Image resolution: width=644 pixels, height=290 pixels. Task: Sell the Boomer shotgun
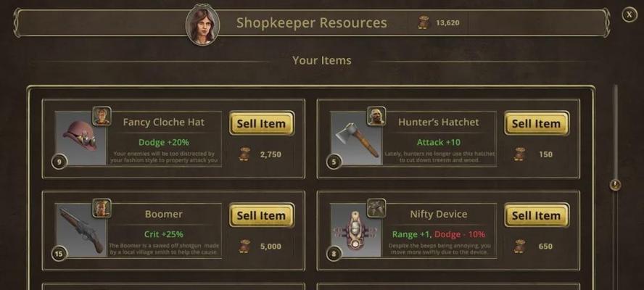click(262, 215)
